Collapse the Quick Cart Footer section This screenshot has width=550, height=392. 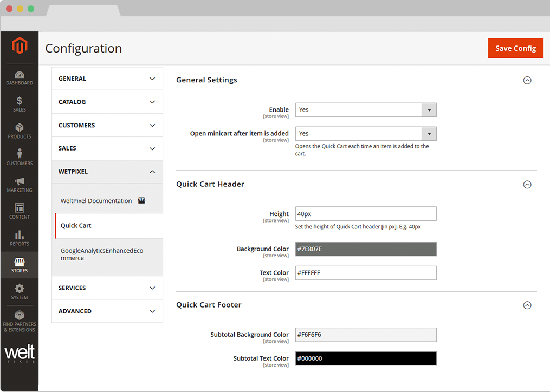527,305
